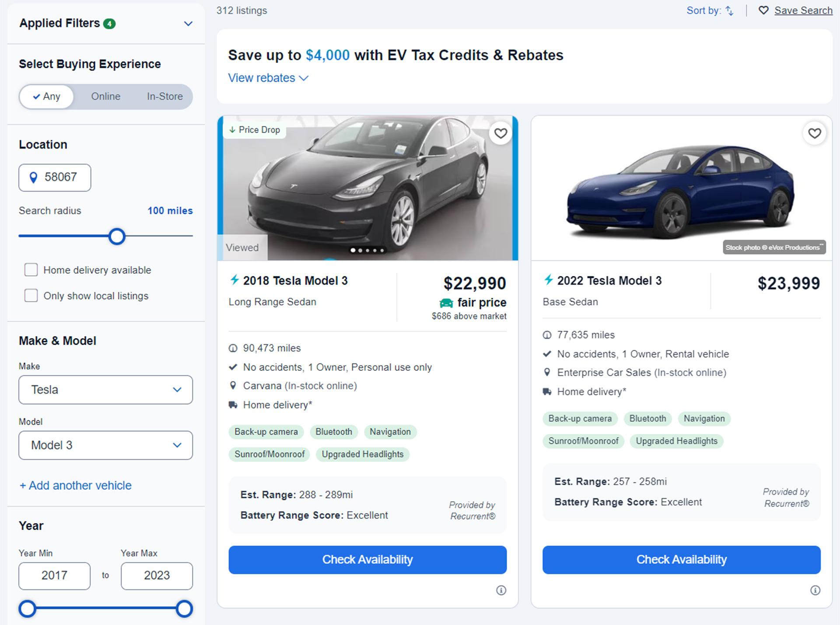Screen dimensions: 840x625
Task: Click the search radius slider handle
Action: (x=117, y=236)
